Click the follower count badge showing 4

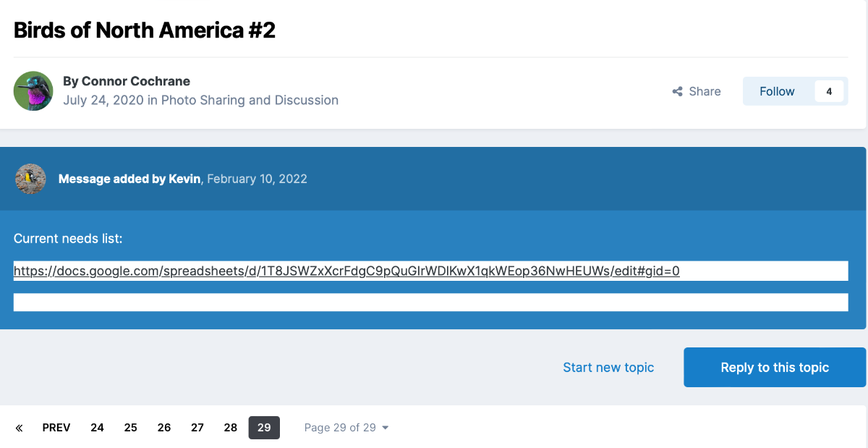pos(829,91)
